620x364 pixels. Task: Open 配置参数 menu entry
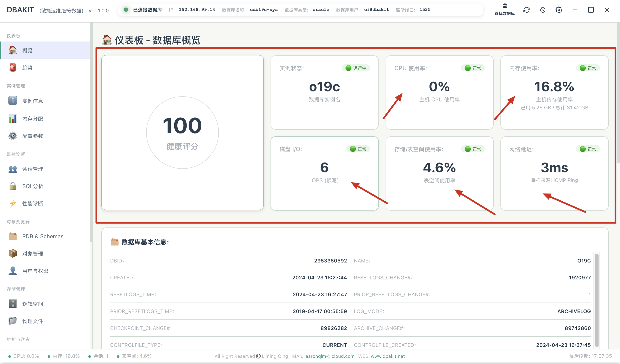coord(45,136)
